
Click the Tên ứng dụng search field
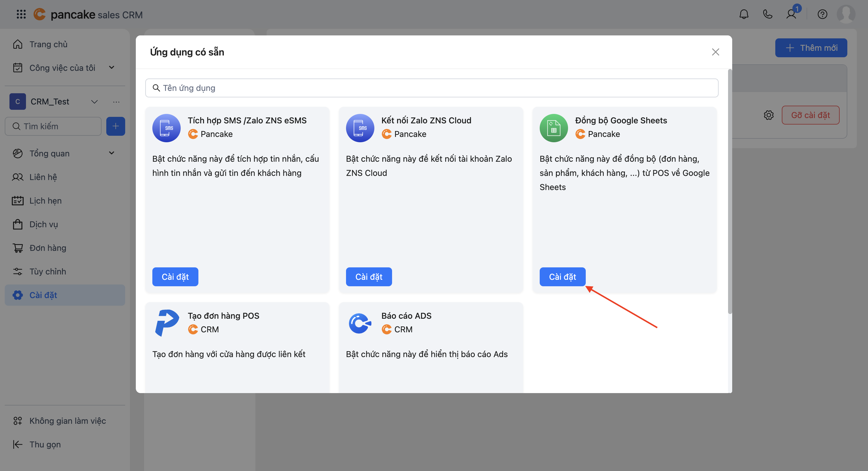(x=431, y=88)
